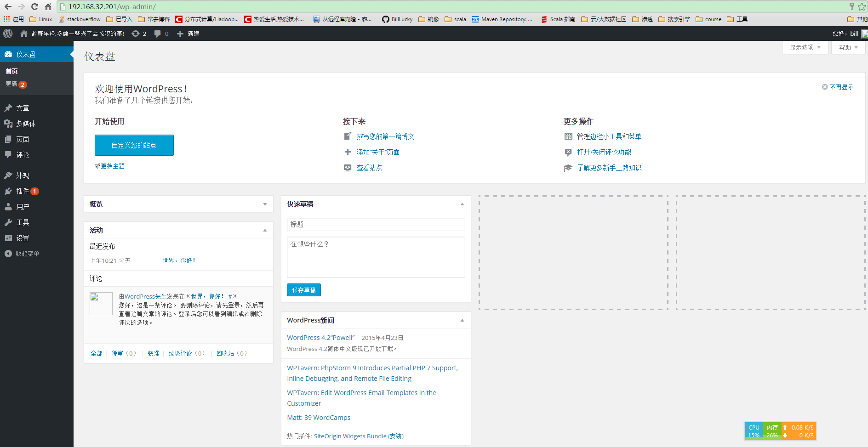Viewport: 868px width, 447px height.
Task: Open comments bubble in admin bar
Action: (x=161, y=34)
